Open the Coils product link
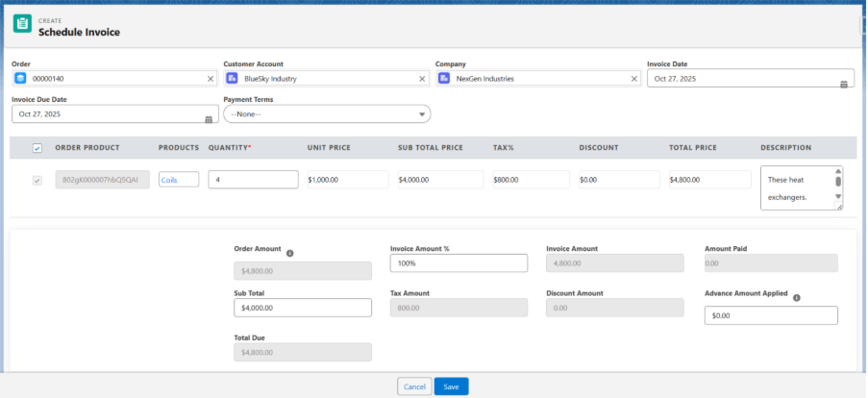868x398 pixels. 170,180
